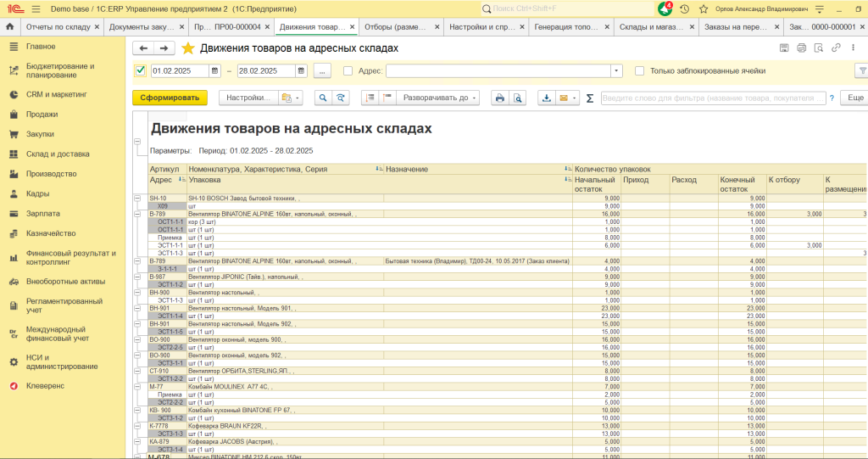Open the 1C main menu hamburger icon
868x459 pixels.
(36, 8)
